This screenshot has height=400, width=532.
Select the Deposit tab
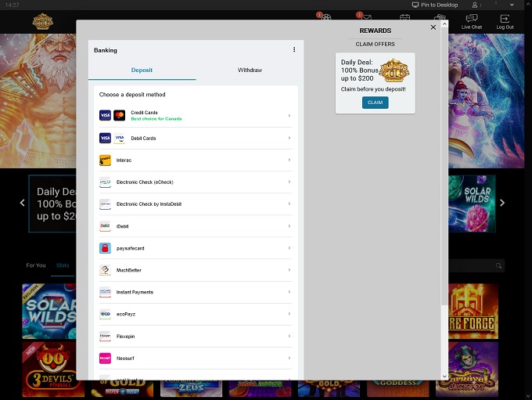pyautogui.click(x=142, y=70)
